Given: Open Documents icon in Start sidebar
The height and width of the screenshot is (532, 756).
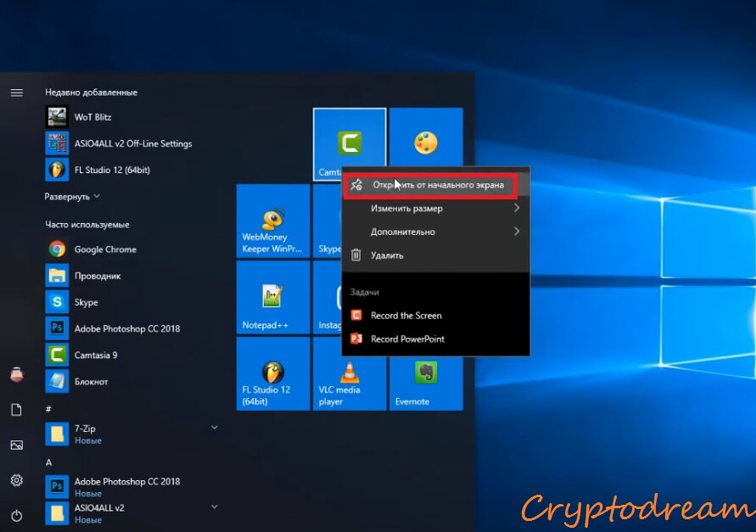Looking at the screenshot, I should tap(17, 410).
